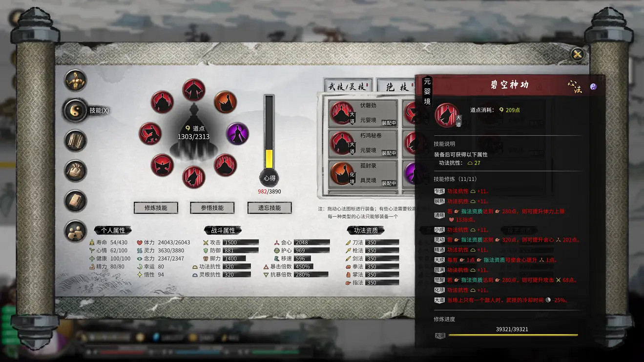Close the scroll panel with X button

(x=578, y=55)
